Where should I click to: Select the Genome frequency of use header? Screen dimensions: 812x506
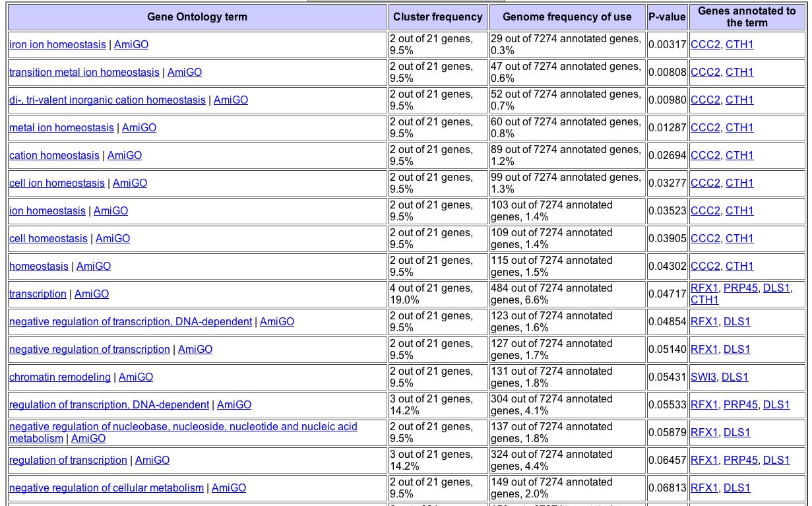[x=567, y=17]
